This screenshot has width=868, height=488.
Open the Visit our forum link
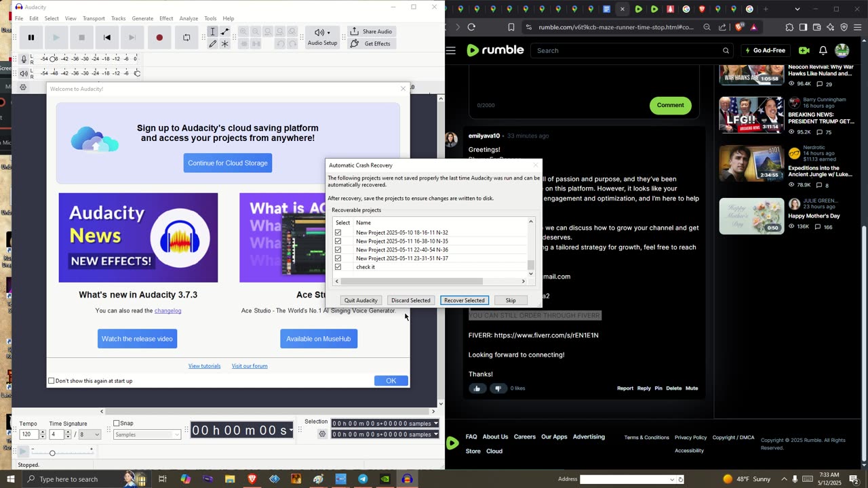pos(250,366)
